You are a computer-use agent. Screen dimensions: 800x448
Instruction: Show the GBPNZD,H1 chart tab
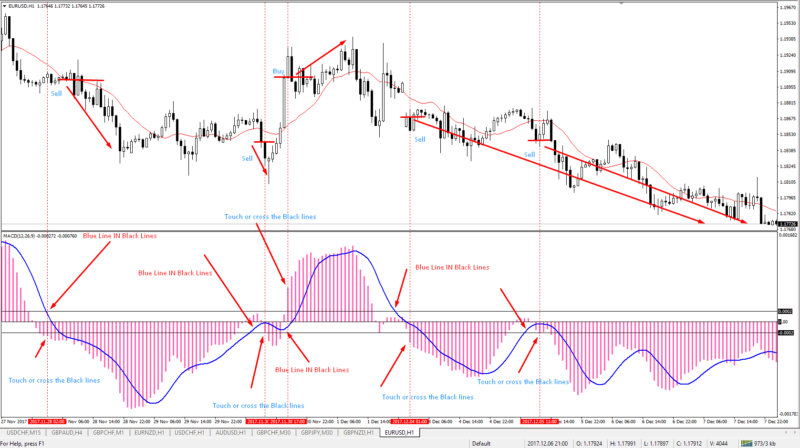click(x=358, y=433)
